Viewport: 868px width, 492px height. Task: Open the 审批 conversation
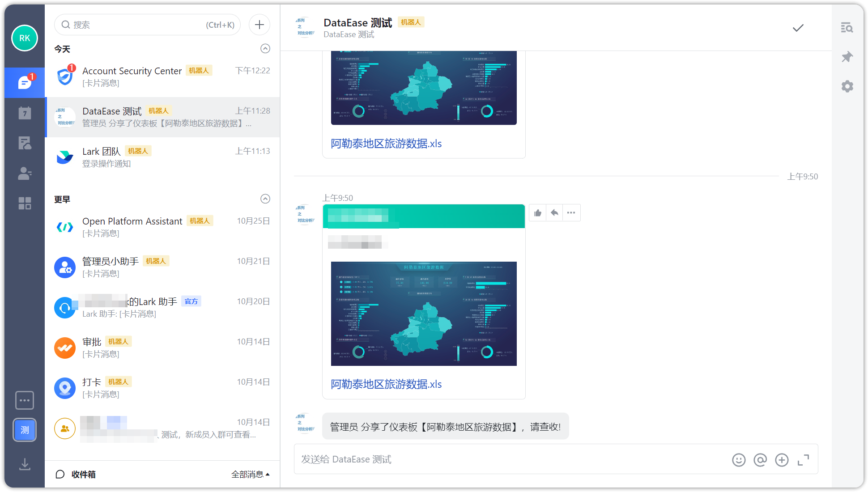point(162,348)
